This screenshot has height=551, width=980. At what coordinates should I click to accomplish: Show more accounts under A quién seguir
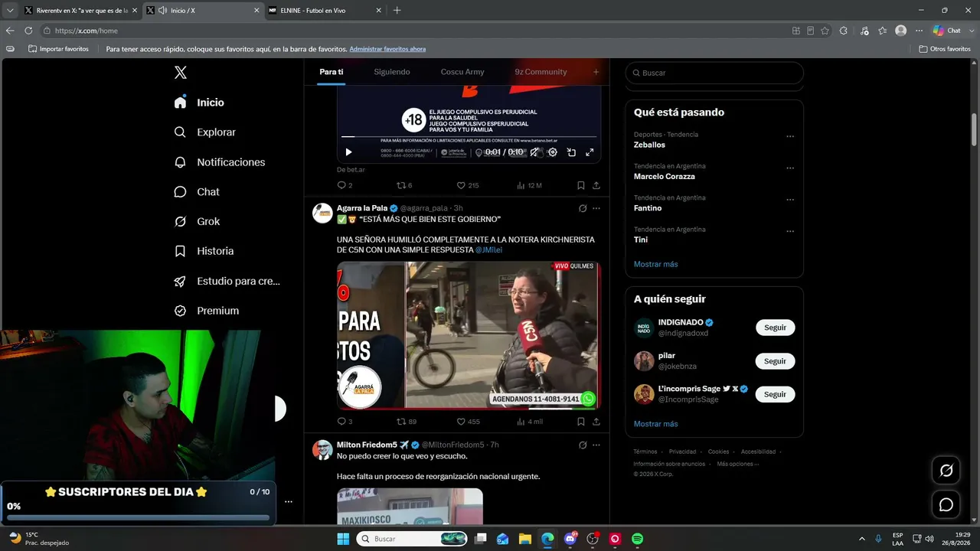(655, 424)
